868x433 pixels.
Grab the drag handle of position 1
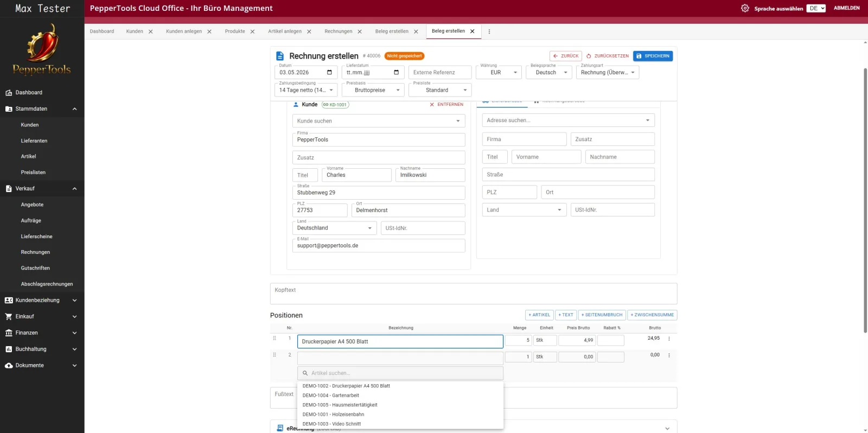275,338
